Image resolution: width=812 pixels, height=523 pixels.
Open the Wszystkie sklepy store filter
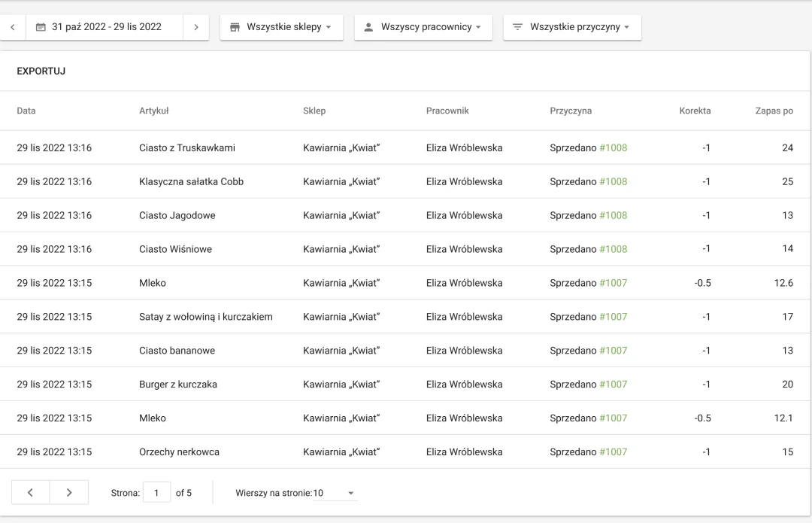click(x=281, y=27)
